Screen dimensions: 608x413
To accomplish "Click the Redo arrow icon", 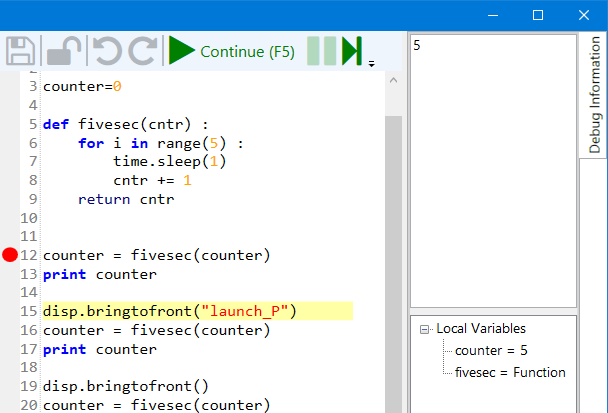I will (x=144, y=52).
